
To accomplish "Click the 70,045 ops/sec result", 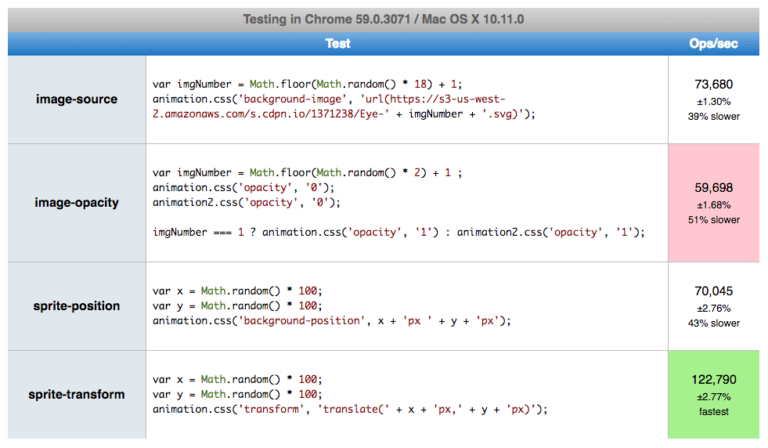I will click(x=713, y=290).
